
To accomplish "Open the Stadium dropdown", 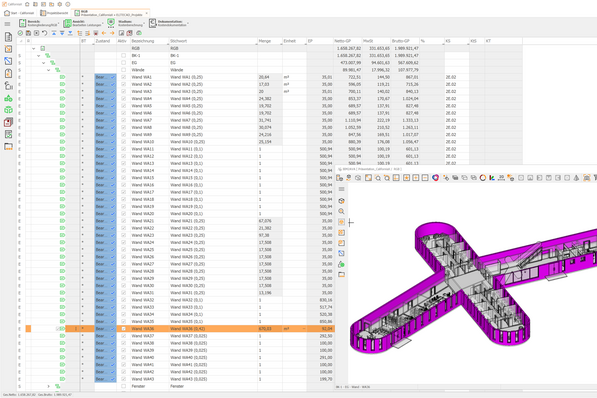I will (x=127, y=23).
